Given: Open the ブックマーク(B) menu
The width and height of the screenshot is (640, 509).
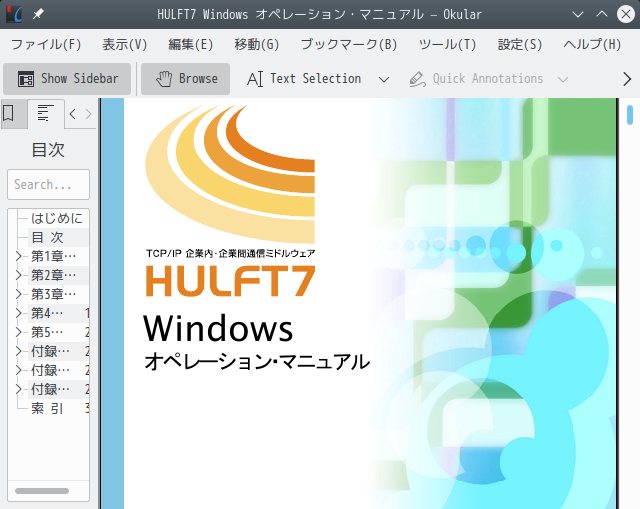Looking at the screenshot, I should click(349, 44).
